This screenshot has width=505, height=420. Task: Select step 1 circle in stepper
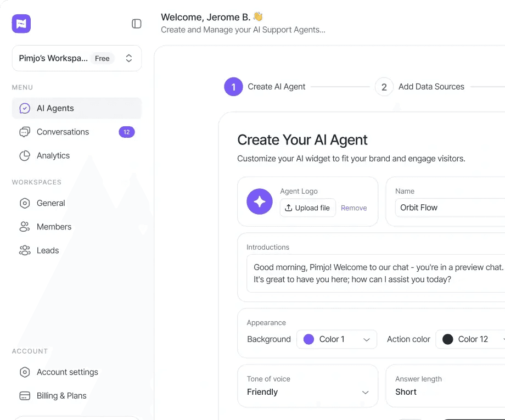(233, 87)
